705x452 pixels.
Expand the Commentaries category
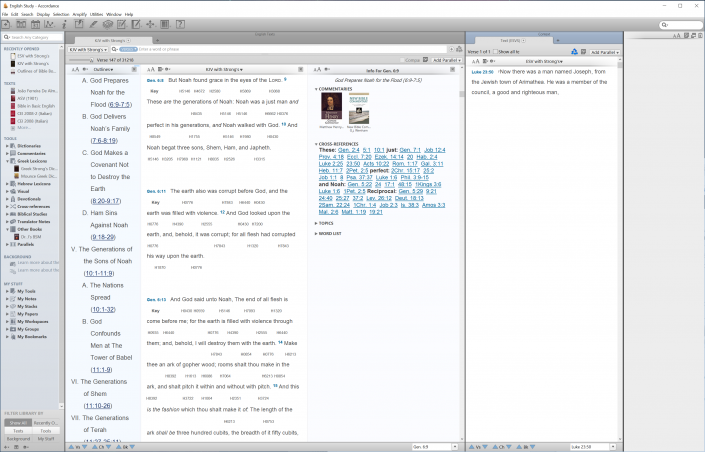point(7,153)
